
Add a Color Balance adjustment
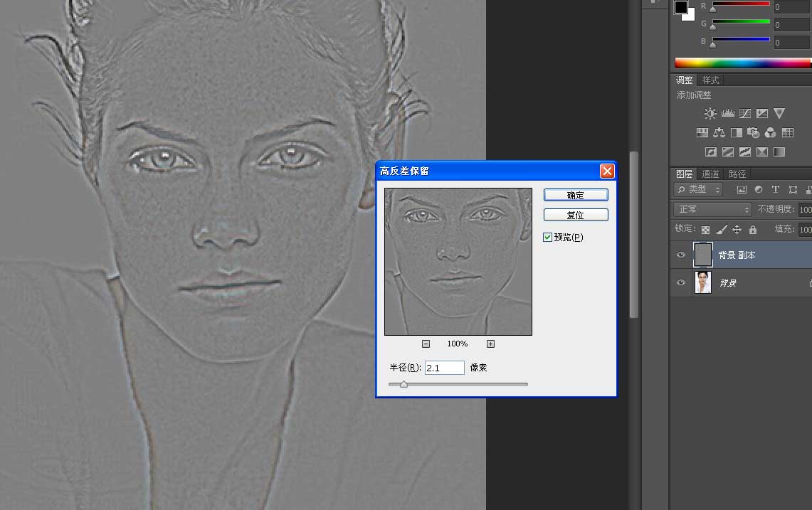tap(719, 132)
